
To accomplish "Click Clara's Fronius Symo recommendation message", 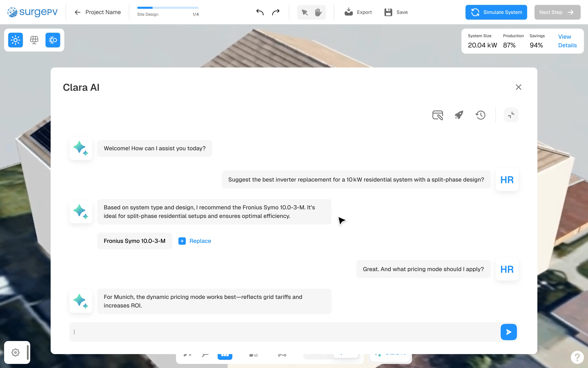I will 214,212.
